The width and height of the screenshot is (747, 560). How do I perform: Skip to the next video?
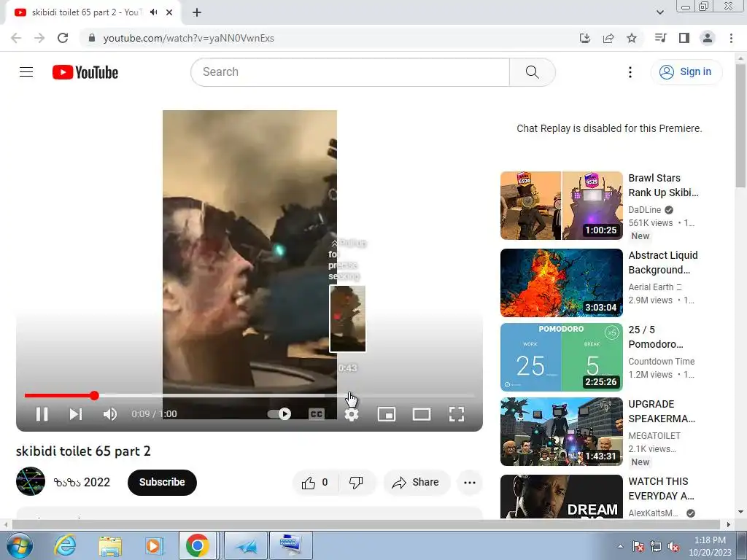pos(76,414)
